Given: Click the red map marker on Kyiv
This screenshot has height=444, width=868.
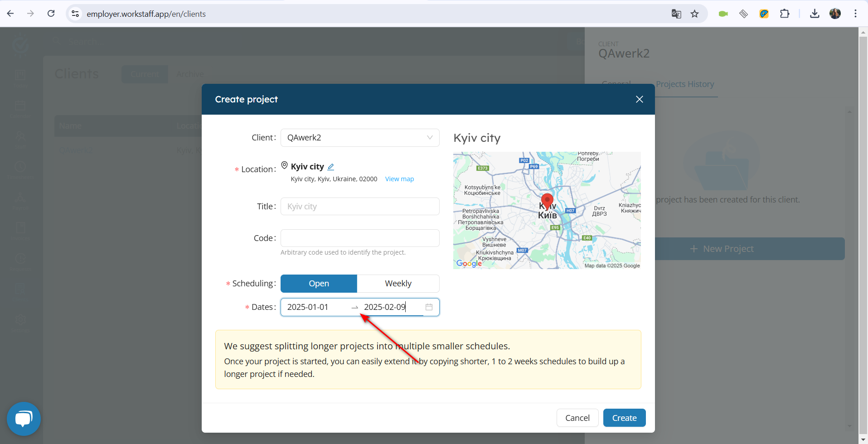Looking at the screenshot, I should 547,201.
